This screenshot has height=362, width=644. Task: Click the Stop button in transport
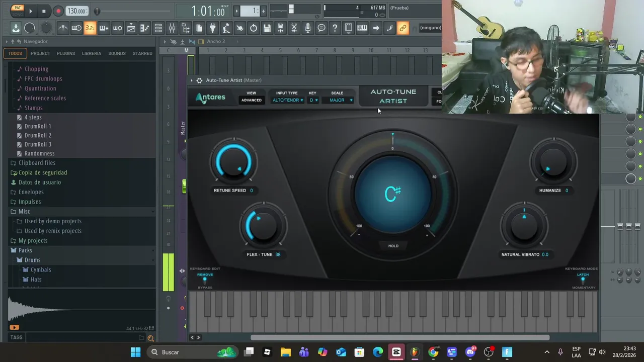(44, 11)
